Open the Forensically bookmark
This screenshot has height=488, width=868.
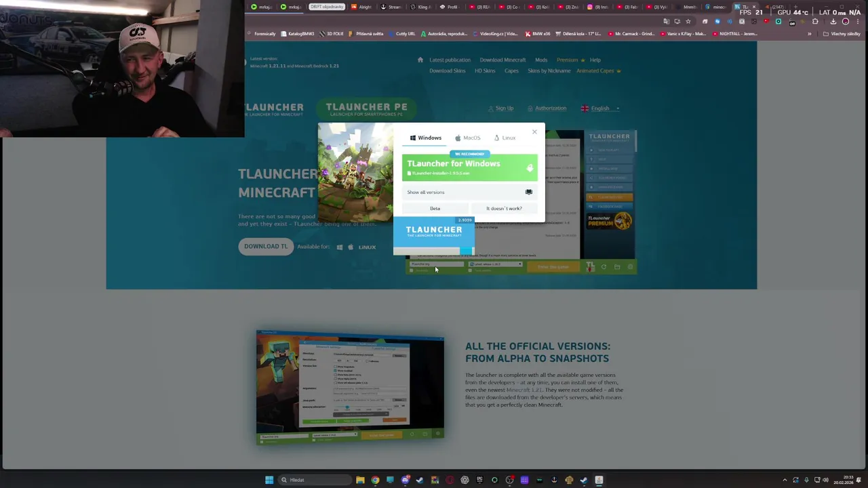pyautogui.click(x=261, y=34)
